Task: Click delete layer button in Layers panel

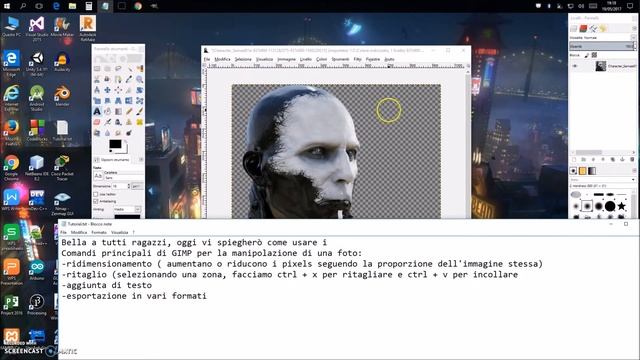Action: tap(632, 159)
